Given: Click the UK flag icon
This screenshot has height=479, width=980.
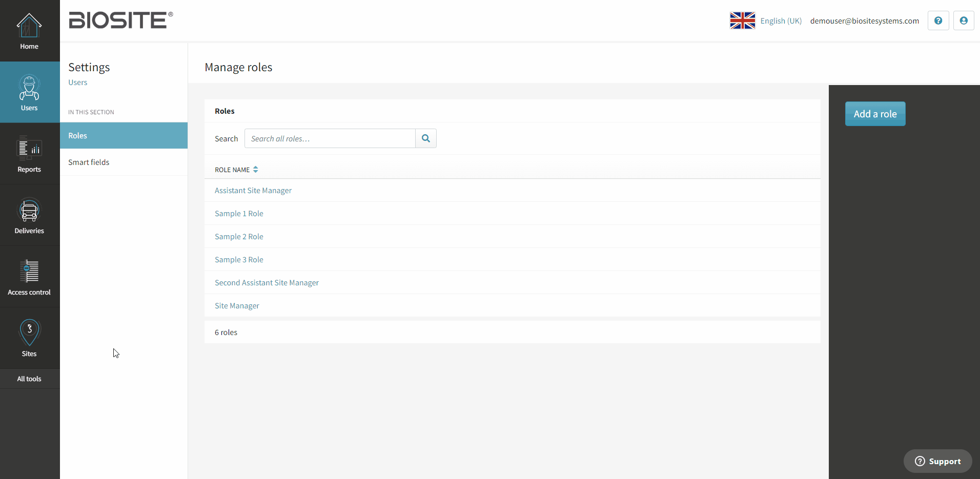Looking at the screenshot, I should point(742,20).
